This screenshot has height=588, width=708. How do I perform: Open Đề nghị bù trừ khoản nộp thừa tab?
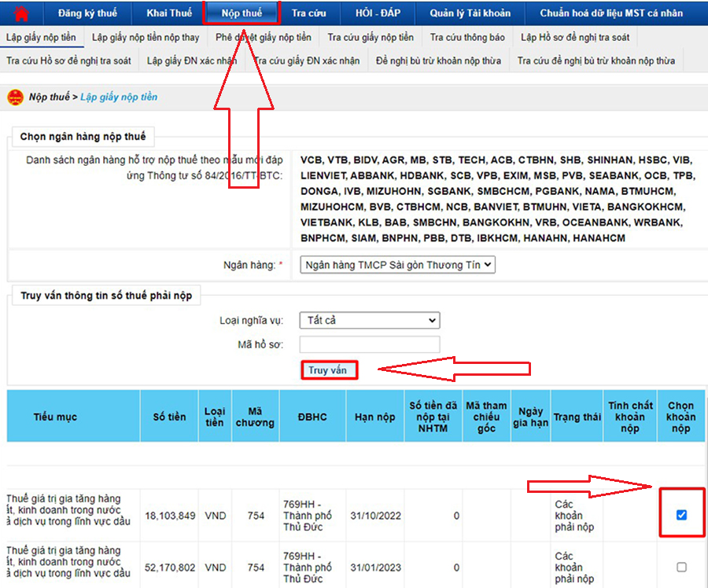coord(438,61)
